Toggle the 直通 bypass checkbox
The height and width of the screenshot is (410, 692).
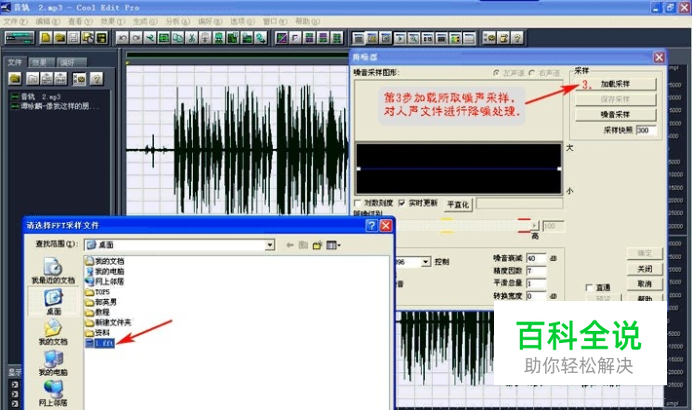coord(589,288)
